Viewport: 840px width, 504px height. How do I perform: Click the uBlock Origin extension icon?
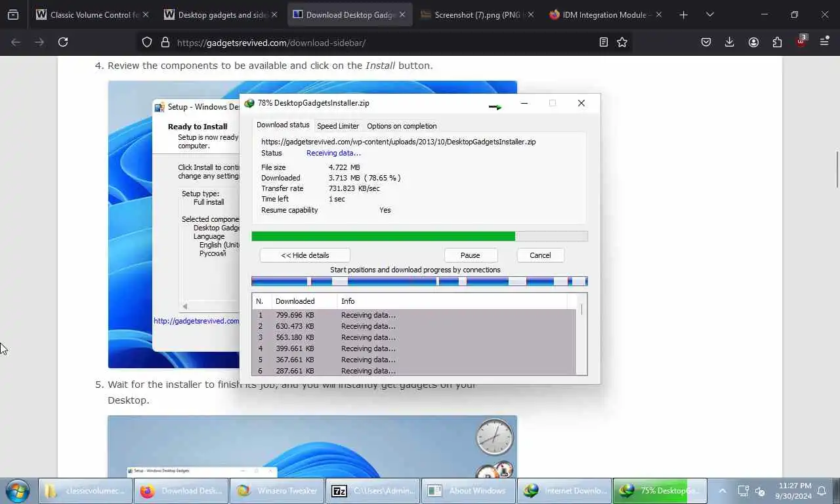(801, 42)
